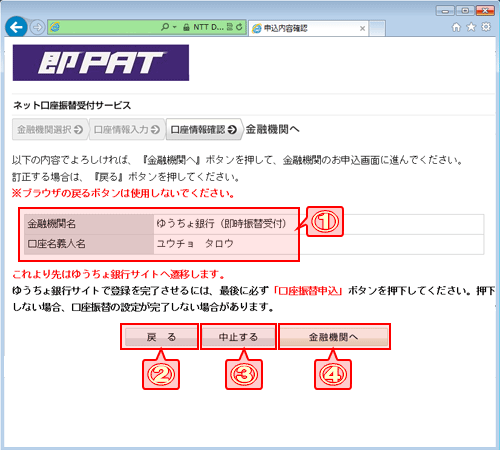Image resolution: width=500 pixels, height=450 pixels.
Task: Open favorites star icon
Action: [471, 27]
